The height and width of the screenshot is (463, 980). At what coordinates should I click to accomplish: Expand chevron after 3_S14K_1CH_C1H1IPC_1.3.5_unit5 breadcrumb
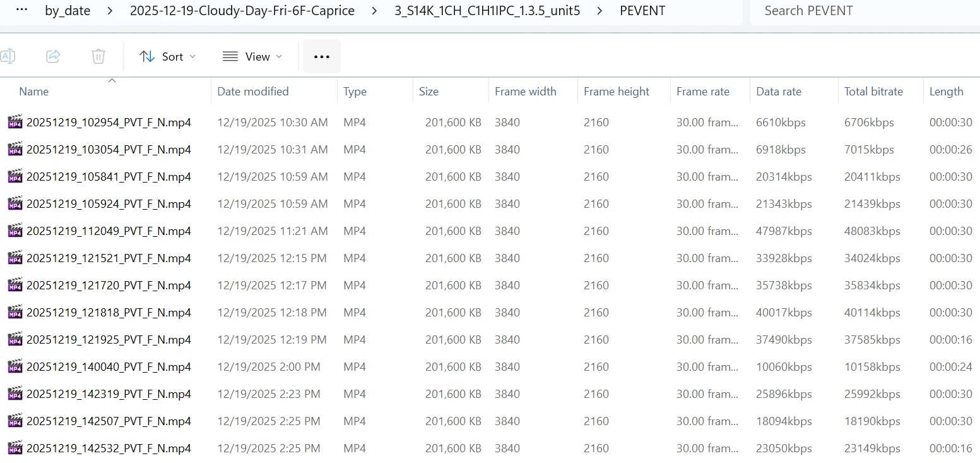pyautogui.click(x=599, y=11)
